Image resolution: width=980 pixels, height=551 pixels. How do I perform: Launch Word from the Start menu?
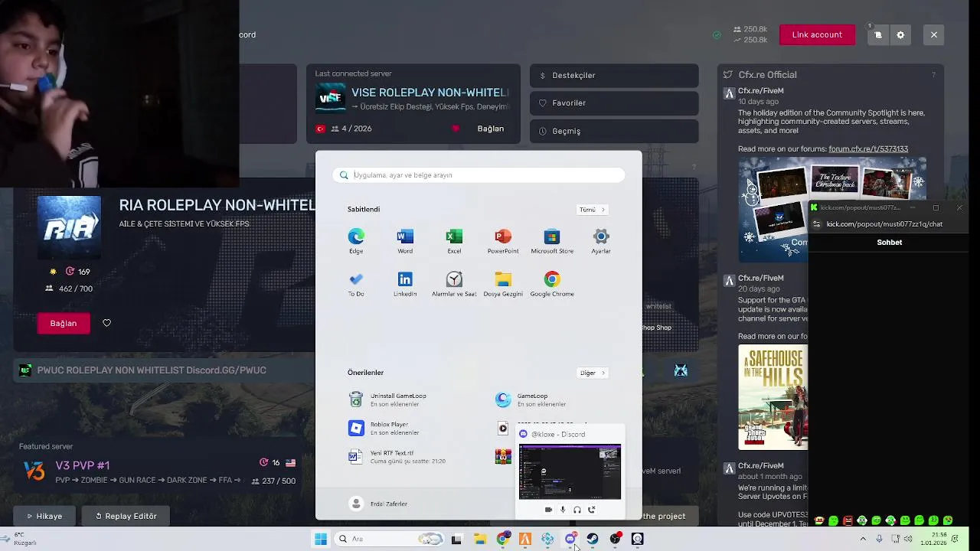[x=405, y=241]
